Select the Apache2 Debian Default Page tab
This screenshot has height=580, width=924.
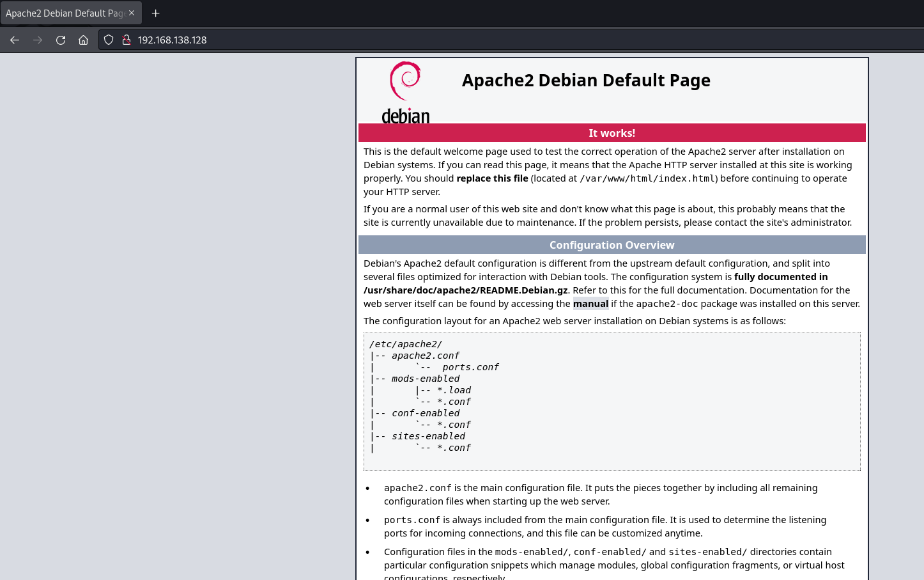71,13
